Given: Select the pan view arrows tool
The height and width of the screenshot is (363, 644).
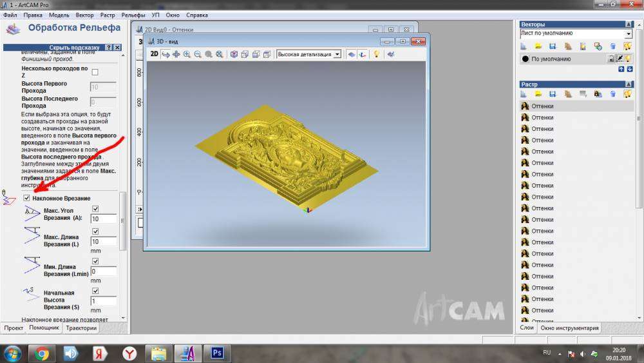Looking at the screenshot, I should pos(176,55).
